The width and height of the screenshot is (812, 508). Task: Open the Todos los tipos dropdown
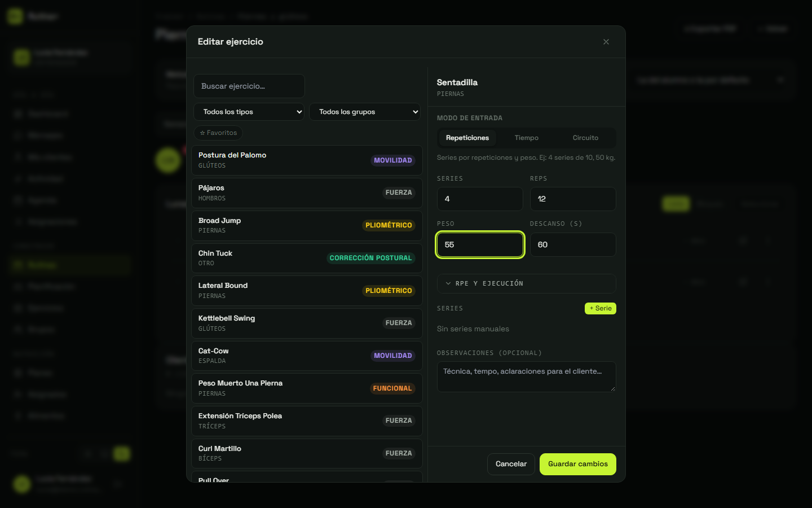pos(249,112)
